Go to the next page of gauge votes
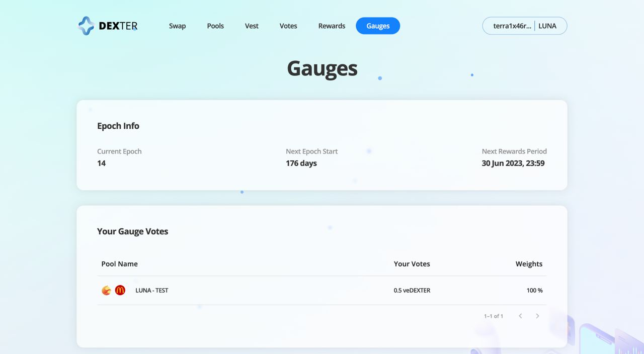The width and height of the screenshot is (644, 354). (537, 316)
